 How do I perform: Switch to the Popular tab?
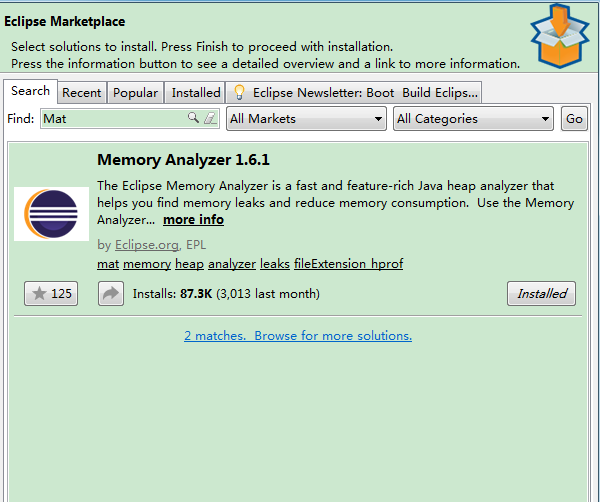pyautogui.click(x=135, y=93)
